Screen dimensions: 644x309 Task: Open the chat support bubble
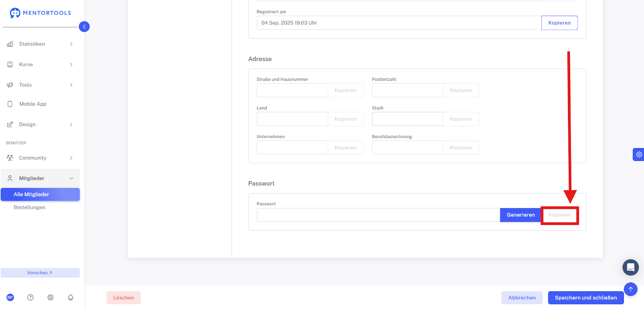click(630, 267)
